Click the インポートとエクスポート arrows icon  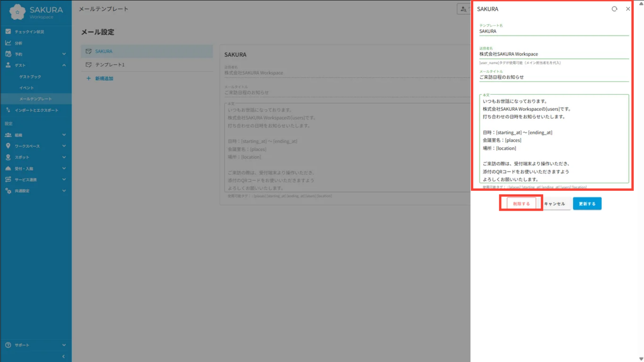point(8,110)
